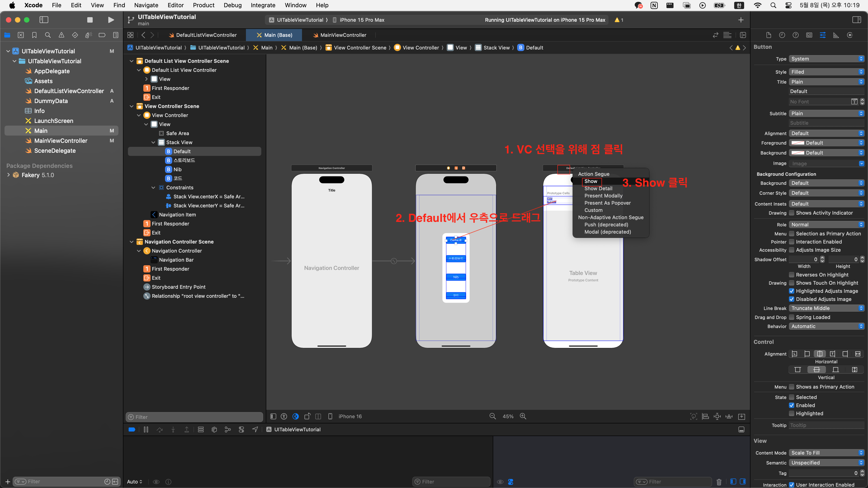Viewport: 868px width, 488px height.
Task: Show the History inspector icon
Action: [782, 35]
